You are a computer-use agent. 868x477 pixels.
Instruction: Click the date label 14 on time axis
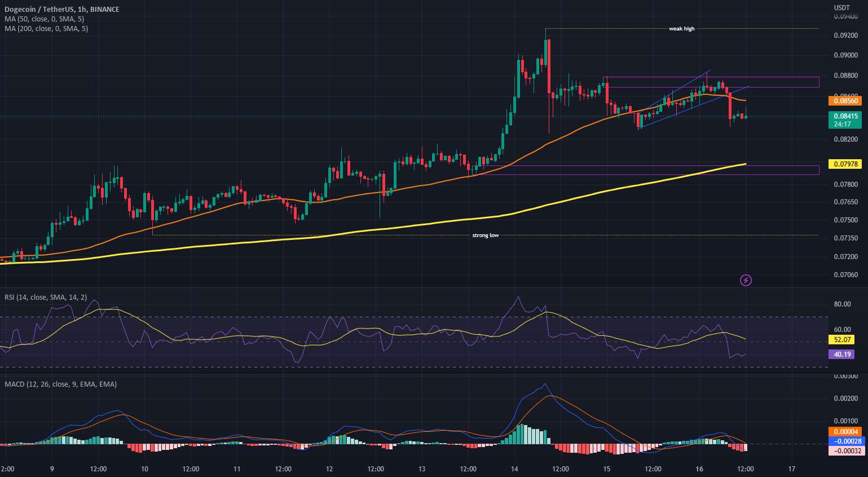pos(514,469)
